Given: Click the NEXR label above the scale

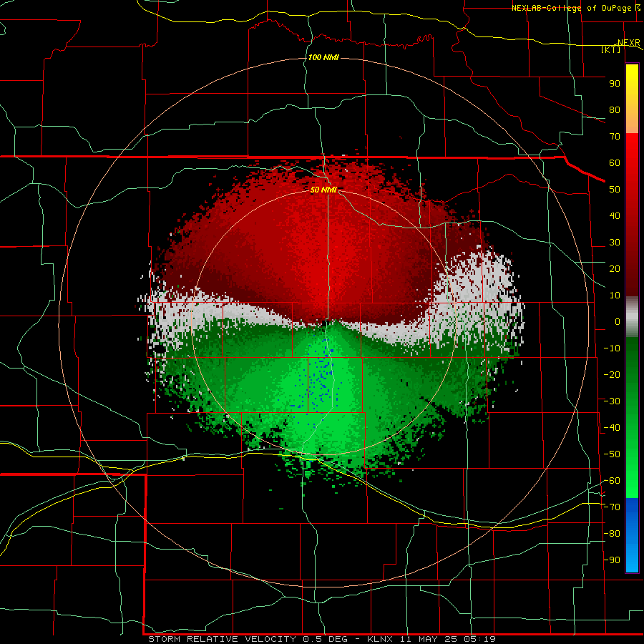Looking at the screenshot, I should coord(628,43).
